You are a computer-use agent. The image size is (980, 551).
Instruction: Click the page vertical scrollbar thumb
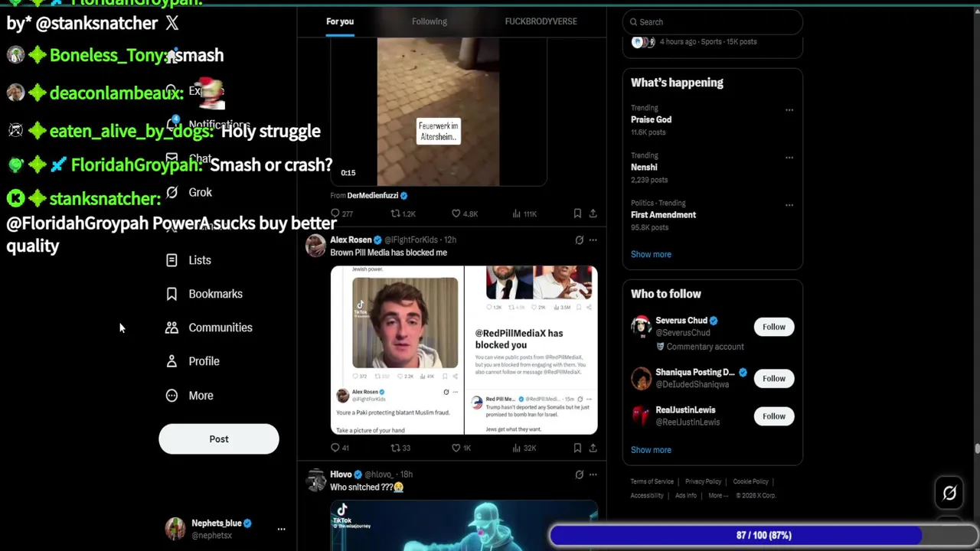pos(976,449)
